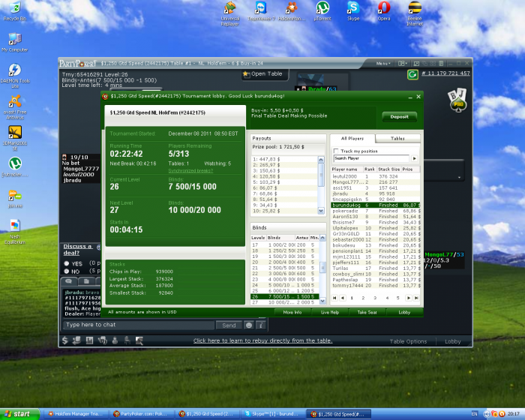Click Blinds list scroll down arrow
This screenshot has width=525, height=420.
point(322,301)
